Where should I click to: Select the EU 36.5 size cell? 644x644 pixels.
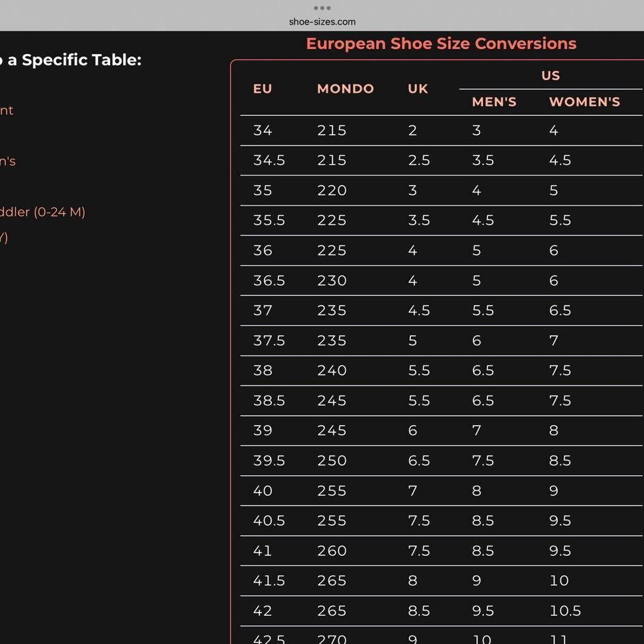pyautogui.click(x=269, y=281)
